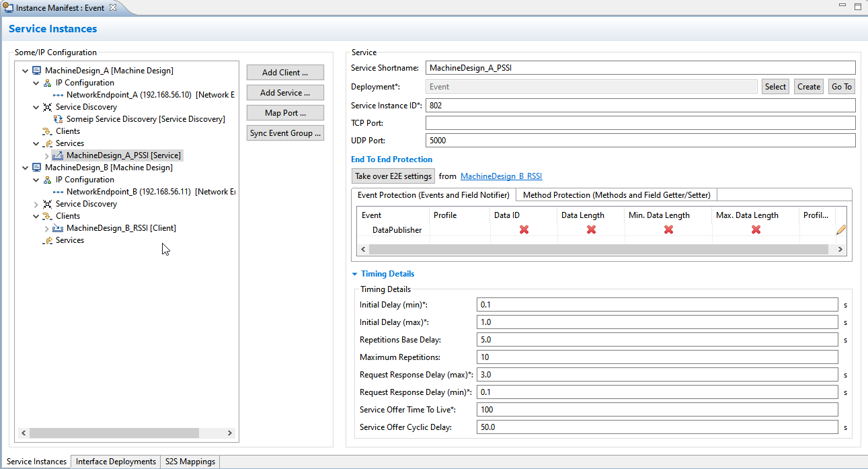This screenshot has height=469, width=868.
Task: Click the MachineDesign_B_RSSI client icon
Action: (x=58, y=228)
